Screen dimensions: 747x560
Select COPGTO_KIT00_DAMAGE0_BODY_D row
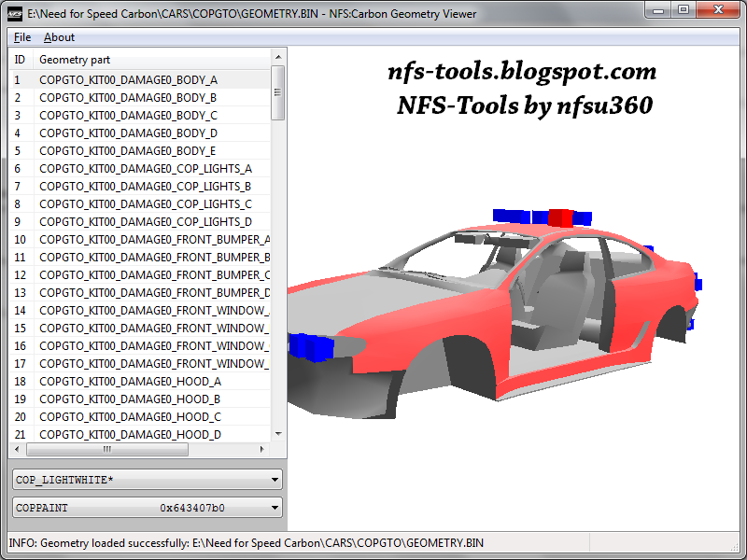click(x=140, y=133)
